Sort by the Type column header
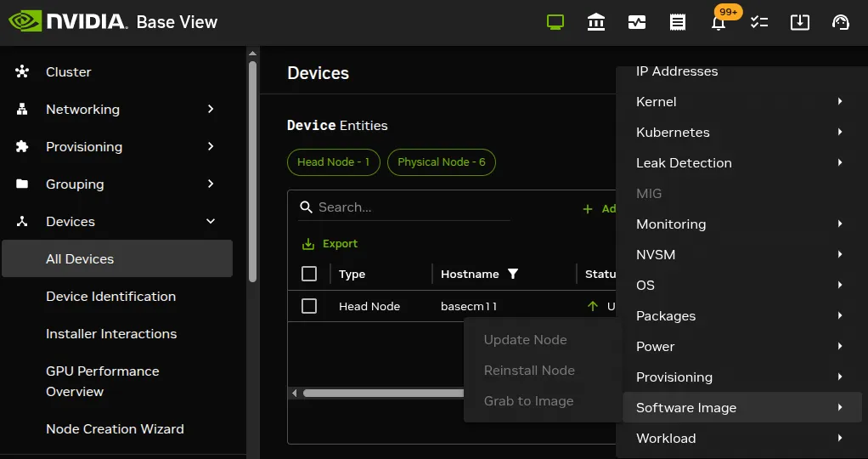The width and height of the screenshot is (868, 459). point(352,274)
